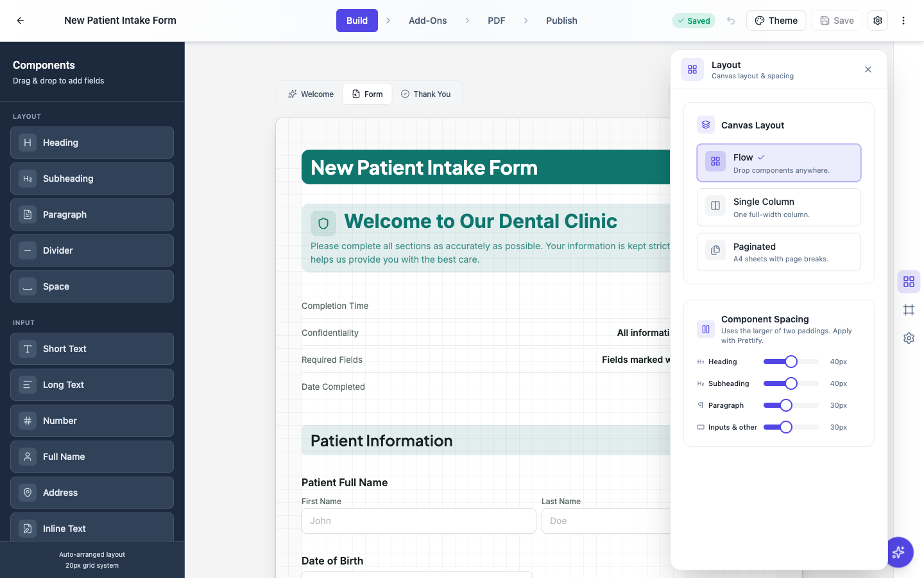Image resolution: width=924 pixels, height=578 pixels.
Task: Adjust the Subheading spacing slider
Action: (791, 383)
